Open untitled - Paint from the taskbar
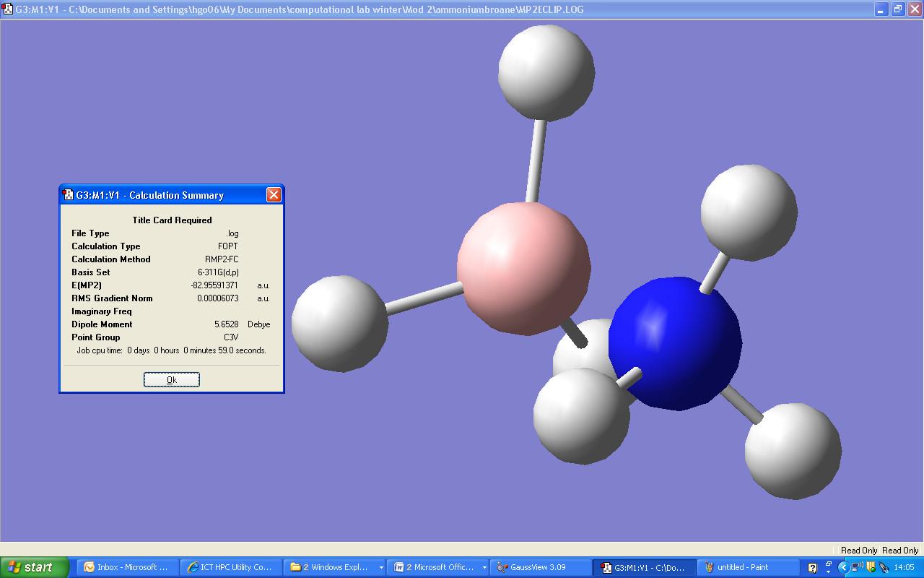 [x=744, y=567]
